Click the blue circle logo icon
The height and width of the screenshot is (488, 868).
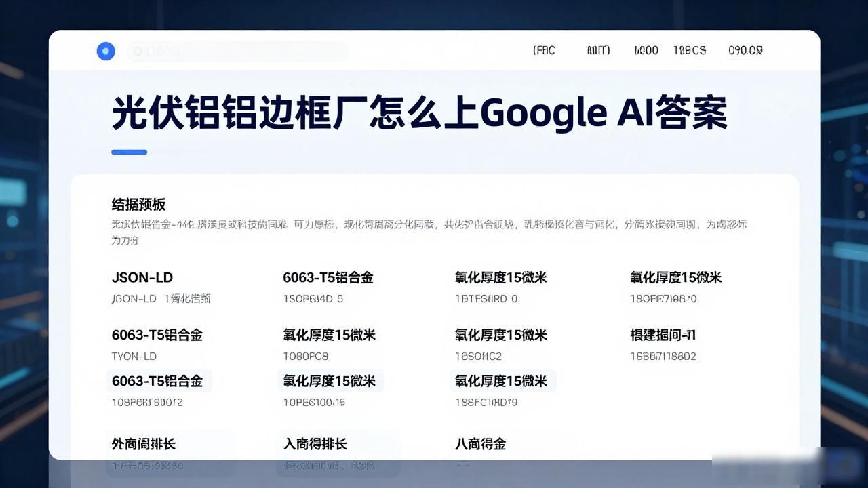(x=106, y=51)
